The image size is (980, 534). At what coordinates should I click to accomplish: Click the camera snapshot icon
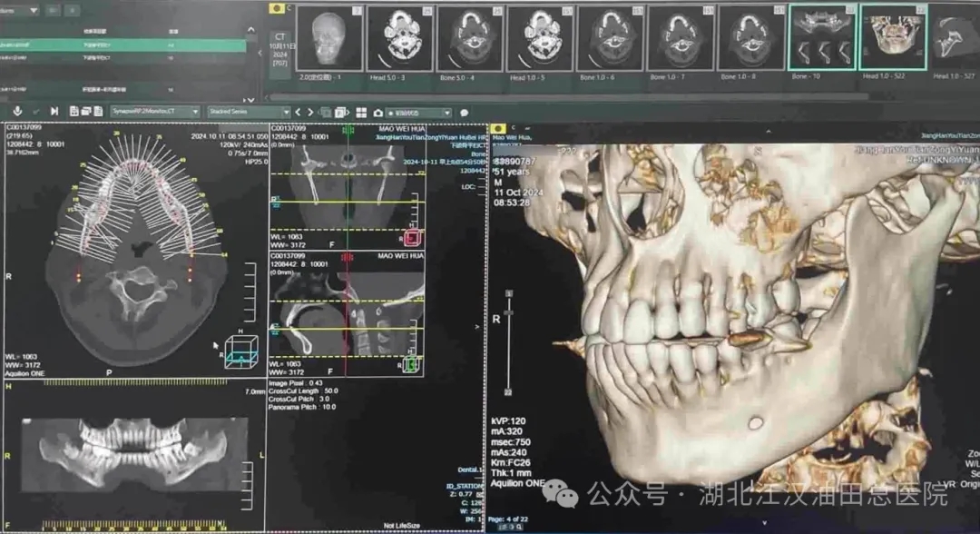(377, 112)
